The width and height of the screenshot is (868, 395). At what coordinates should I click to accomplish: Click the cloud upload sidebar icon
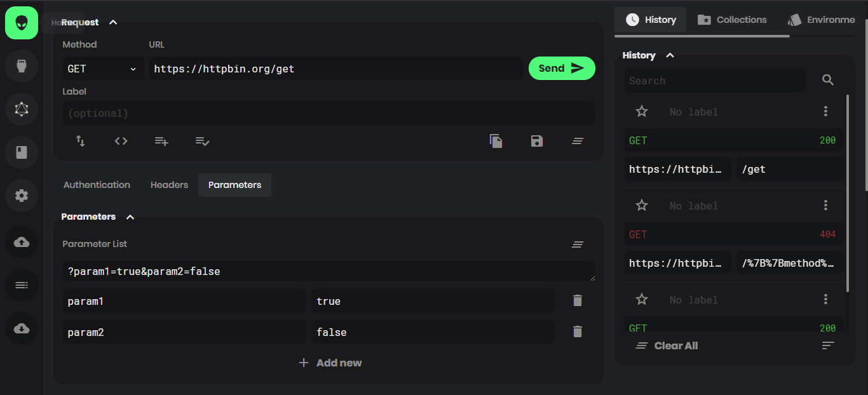tap(21, 242)
